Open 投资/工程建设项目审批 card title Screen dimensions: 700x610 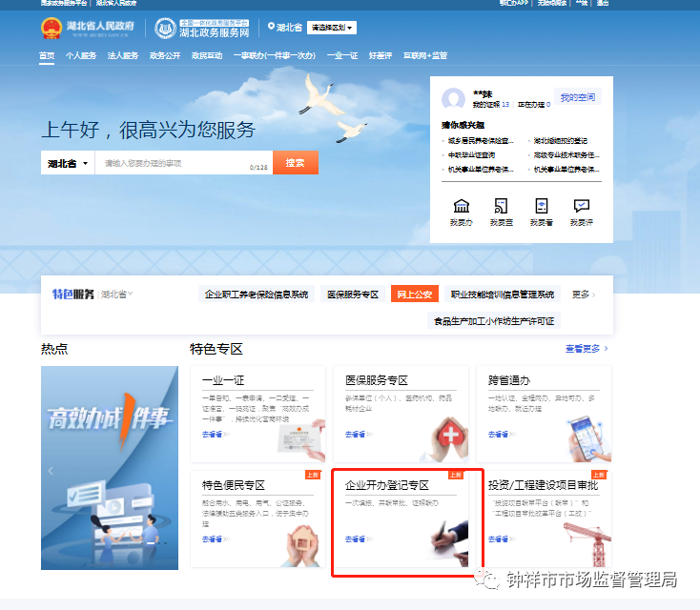(x=543, y=485)
